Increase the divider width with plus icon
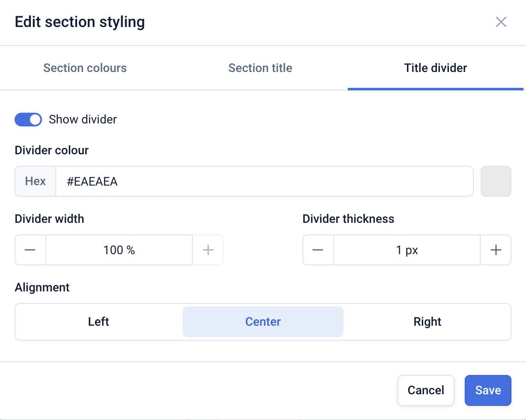526x420 pixels. [208, 250]
